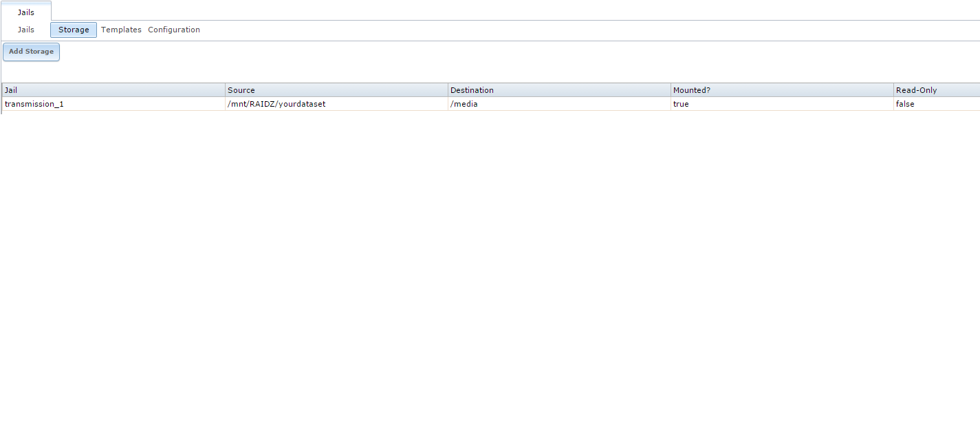Click the Add Storage button
This screenshot has width=980, height=446.
[31, 52]
